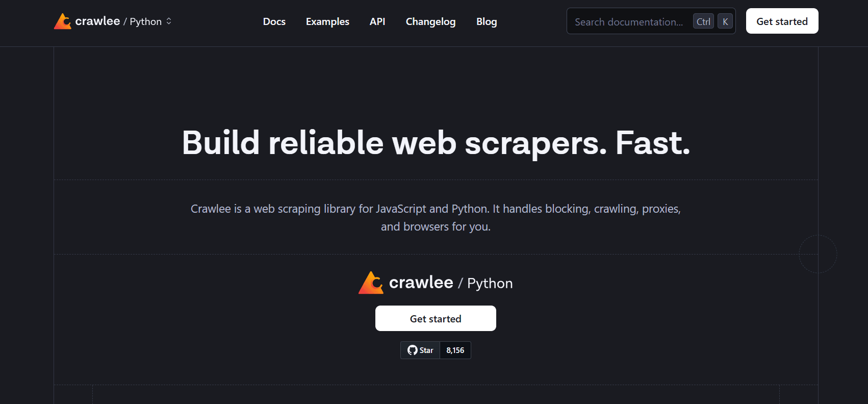
Task: Focus the Search documentation field
Action: coord(651,21)
